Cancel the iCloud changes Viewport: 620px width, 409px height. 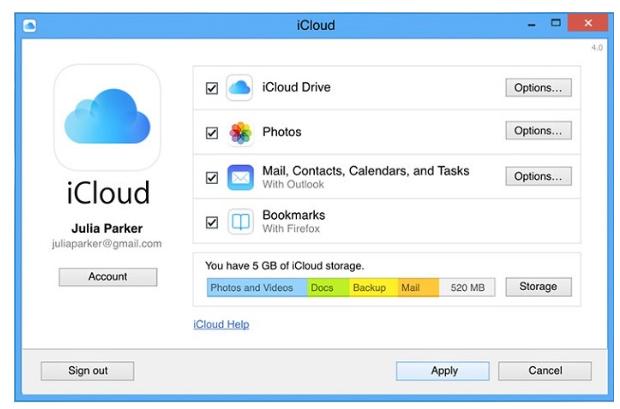point(545,371)
